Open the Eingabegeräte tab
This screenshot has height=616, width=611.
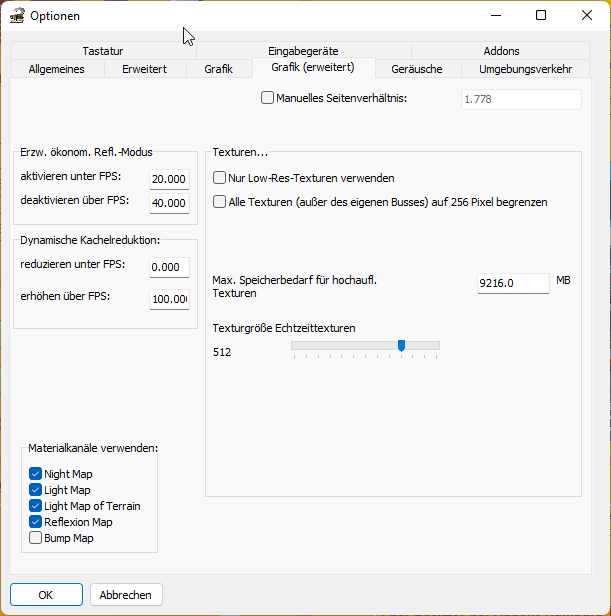click(x=303, y=51)
